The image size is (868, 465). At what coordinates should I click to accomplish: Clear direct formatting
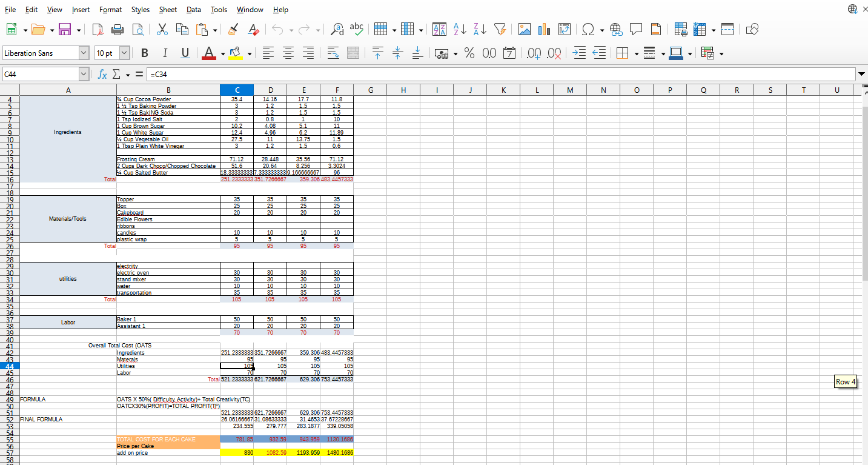(x=253, y=29)
